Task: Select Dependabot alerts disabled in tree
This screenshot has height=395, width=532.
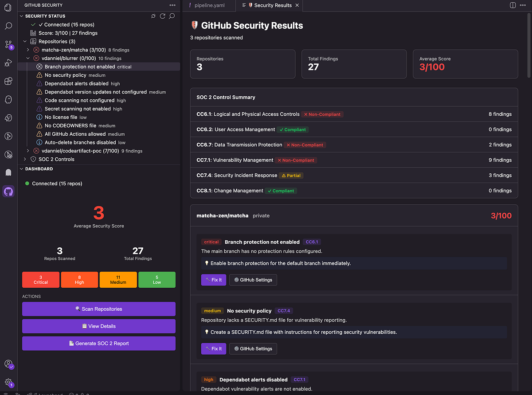Action: (x=99, y=83)
